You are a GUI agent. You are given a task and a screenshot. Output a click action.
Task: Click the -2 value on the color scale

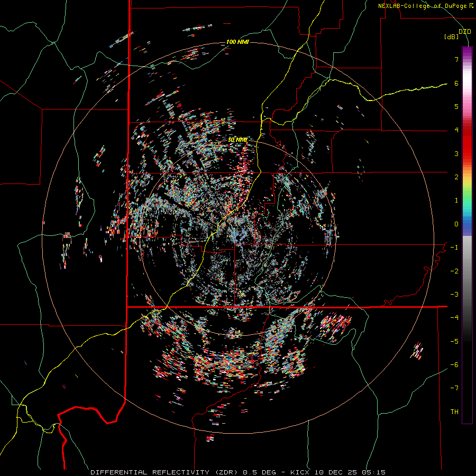click(x=454, y=271)
